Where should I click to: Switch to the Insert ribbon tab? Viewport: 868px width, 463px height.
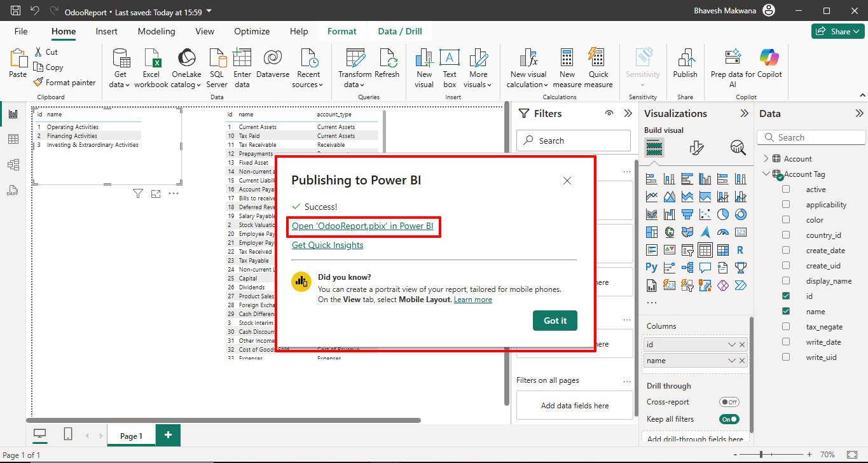pos(106,31)
